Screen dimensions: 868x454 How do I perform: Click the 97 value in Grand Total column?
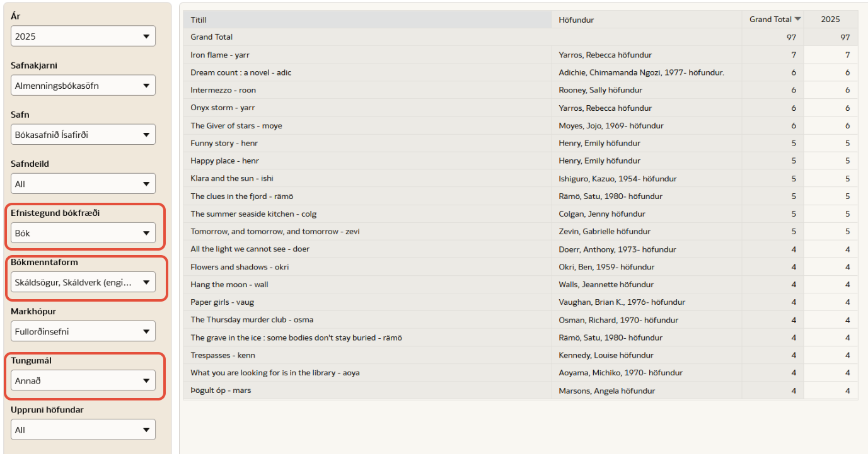[791, 37]
